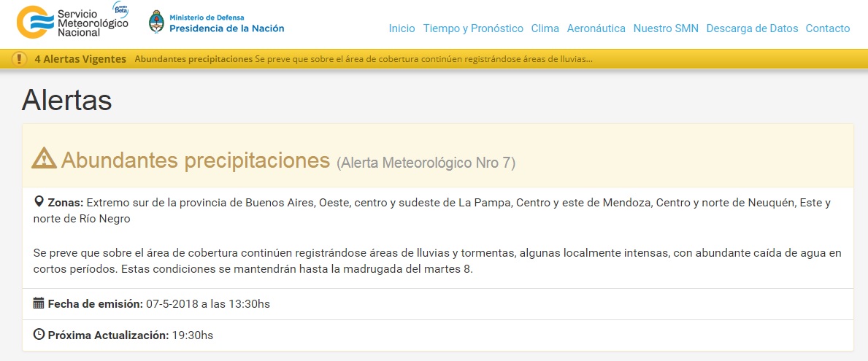
Task: Click the Argentine coat of arms emblem
Action: [x=155, y=22]
